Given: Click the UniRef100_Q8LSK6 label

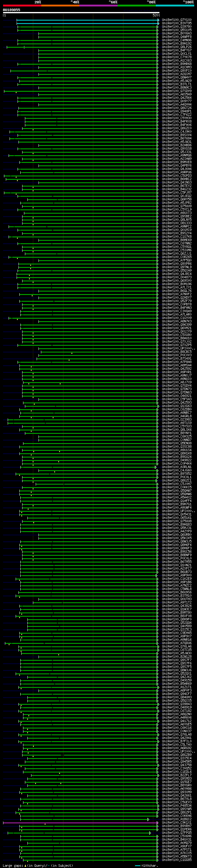Looking at the screenshot, I should click(177, 430).
